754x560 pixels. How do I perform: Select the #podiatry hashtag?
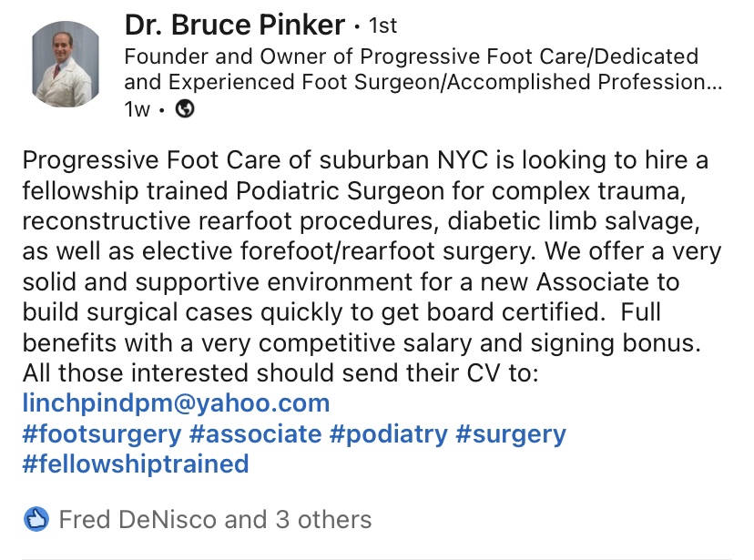(388, 433)
